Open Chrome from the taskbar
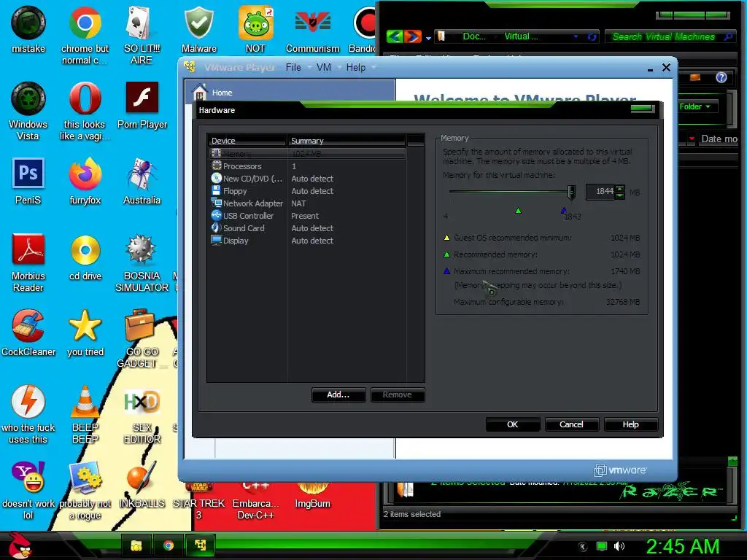Screen dimensions: 747x560 click(x=169, y=545)
